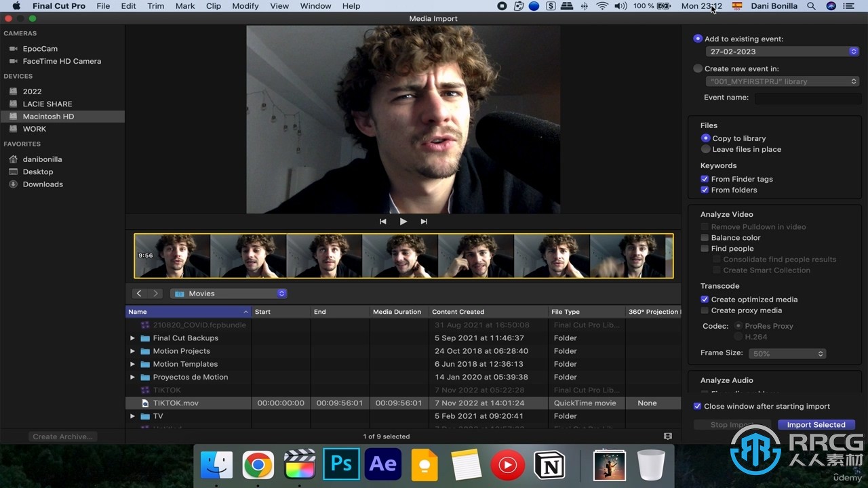
Task: Select FaceTime HD Camera in sidebar
Action: 62,61
